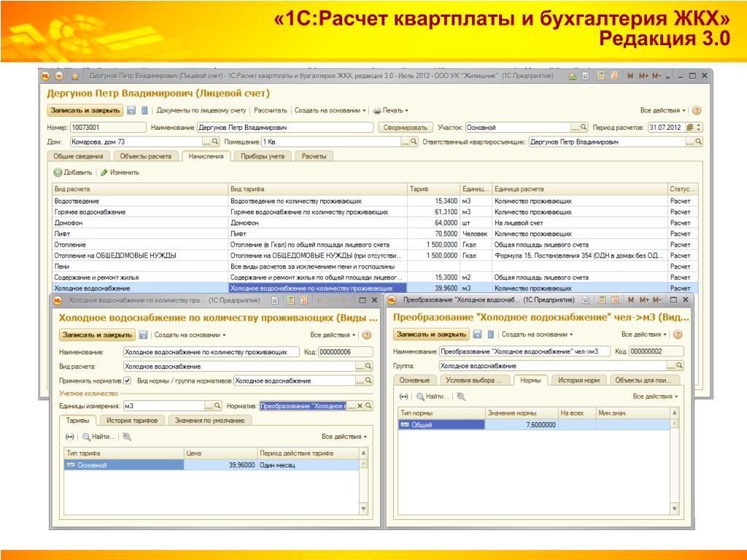This screenshot has width=747, height=560.
Task: Click the Цена cell 39,96000
Action: pyautogui.click(x=220, y=465)
